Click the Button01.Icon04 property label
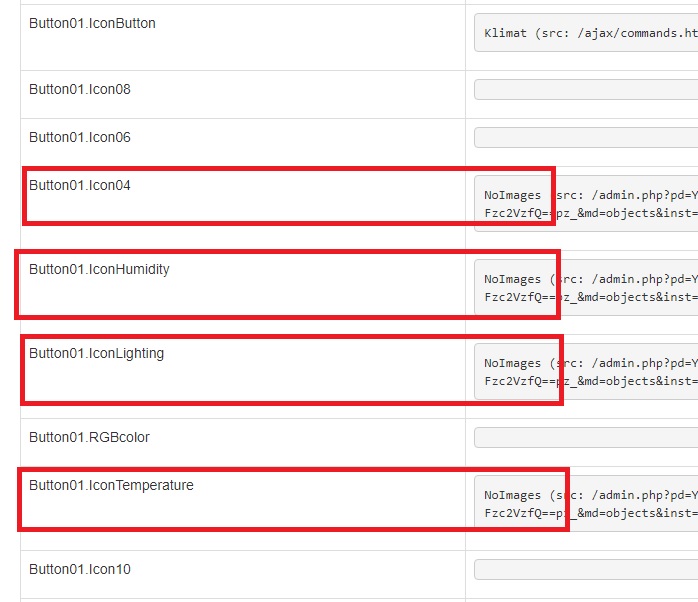 click(79, 185)
